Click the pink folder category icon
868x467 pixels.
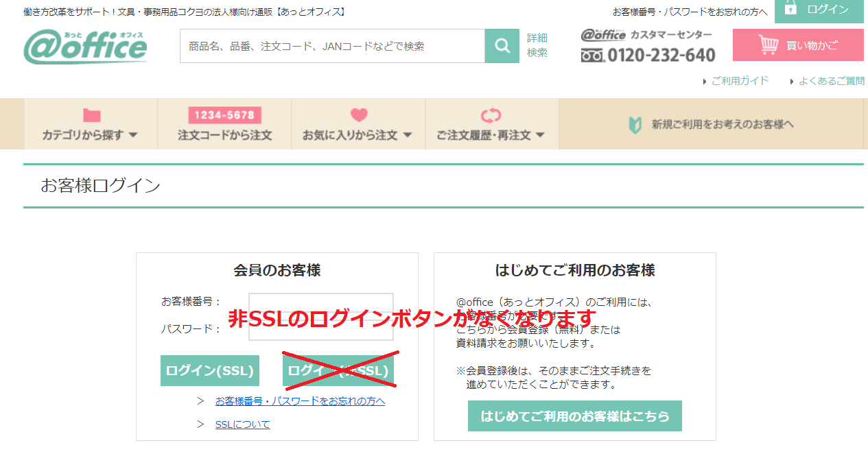(91, 115)
